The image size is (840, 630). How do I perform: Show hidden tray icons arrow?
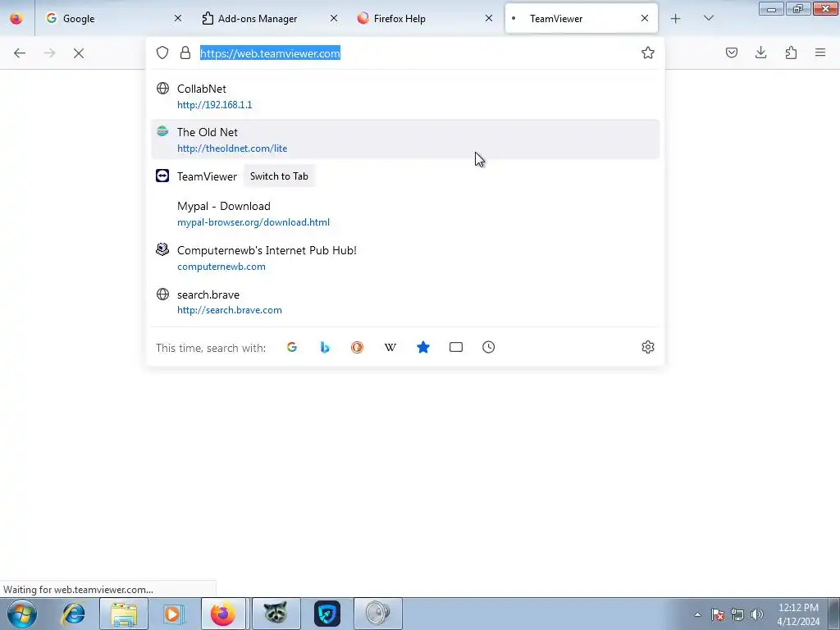coord(697,614)
